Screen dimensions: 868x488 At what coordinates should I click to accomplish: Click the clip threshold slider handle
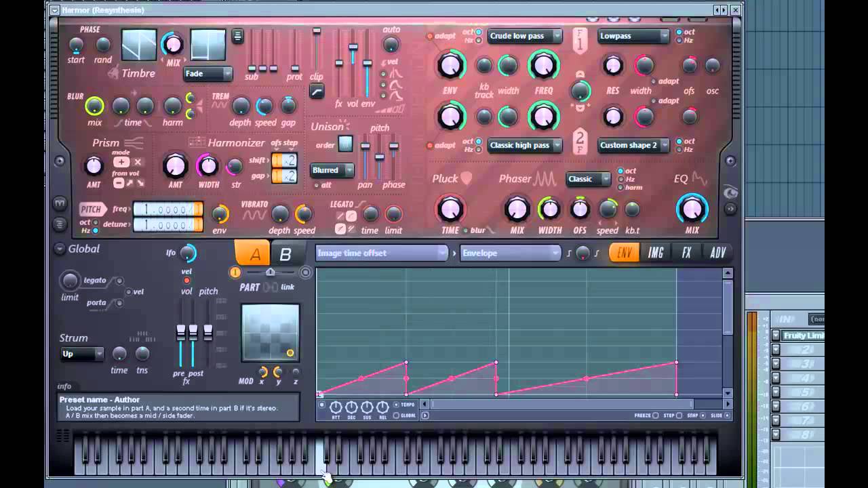click(x=317, y=31)
